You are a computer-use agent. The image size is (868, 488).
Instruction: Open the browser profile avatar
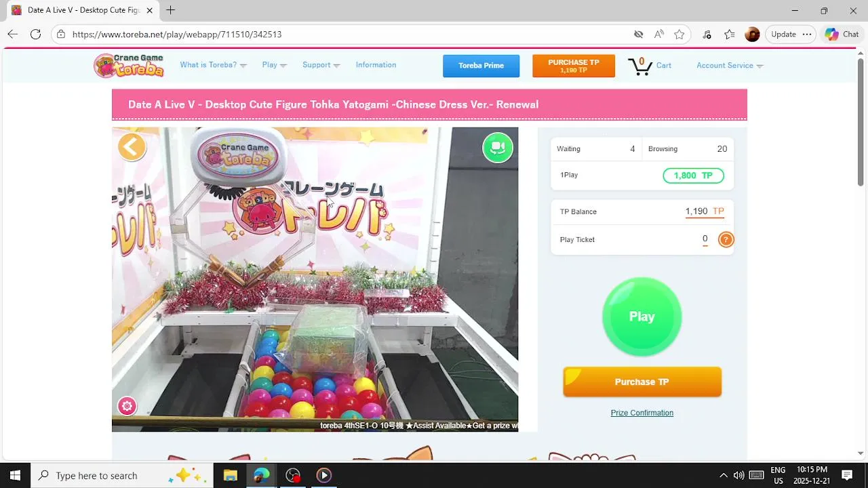(752, 34)
